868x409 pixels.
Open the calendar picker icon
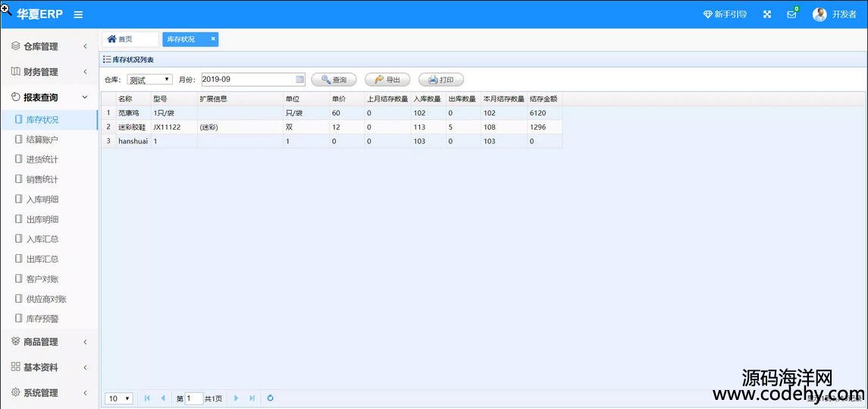pos(299,79)
